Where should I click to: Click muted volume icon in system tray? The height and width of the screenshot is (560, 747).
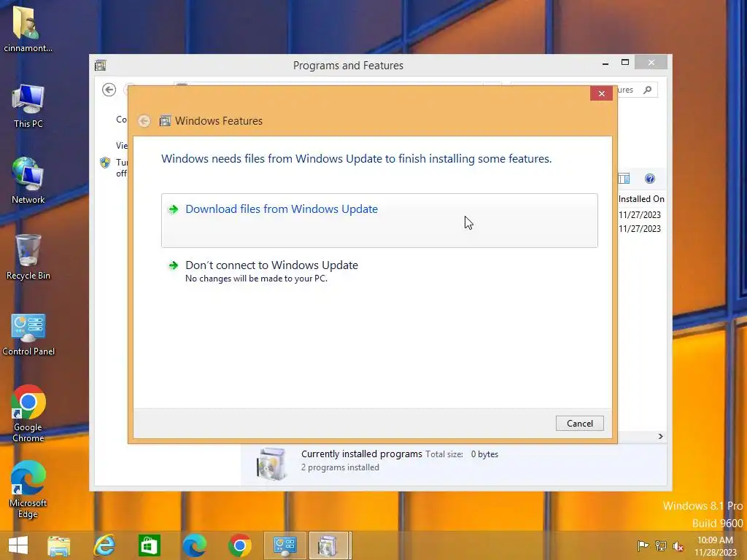point(678,546)
